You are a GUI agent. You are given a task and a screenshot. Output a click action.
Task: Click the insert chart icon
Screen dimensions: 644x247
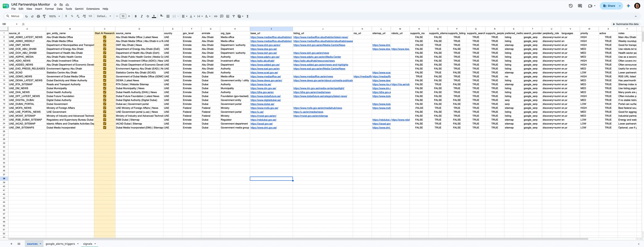[228, 16]
